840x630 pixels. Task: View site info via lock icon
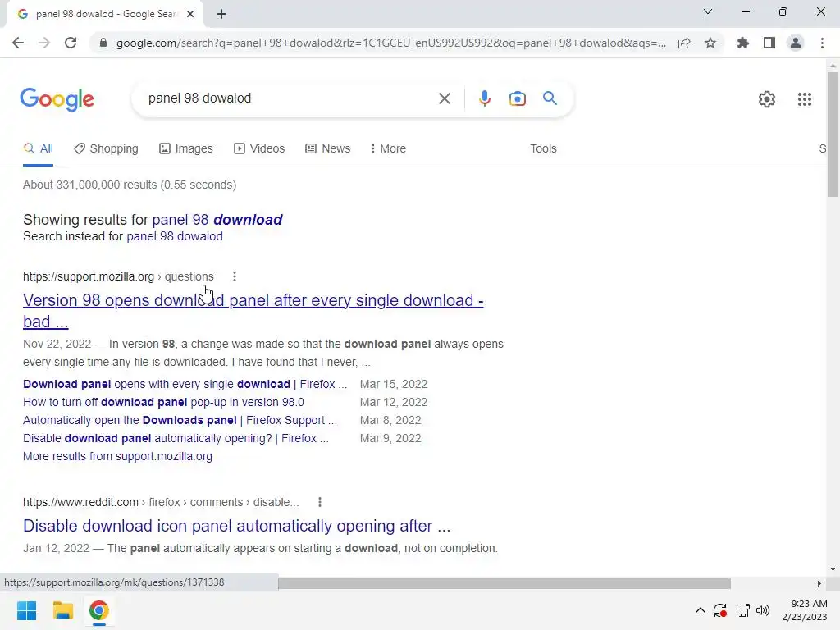click(103, 43)
